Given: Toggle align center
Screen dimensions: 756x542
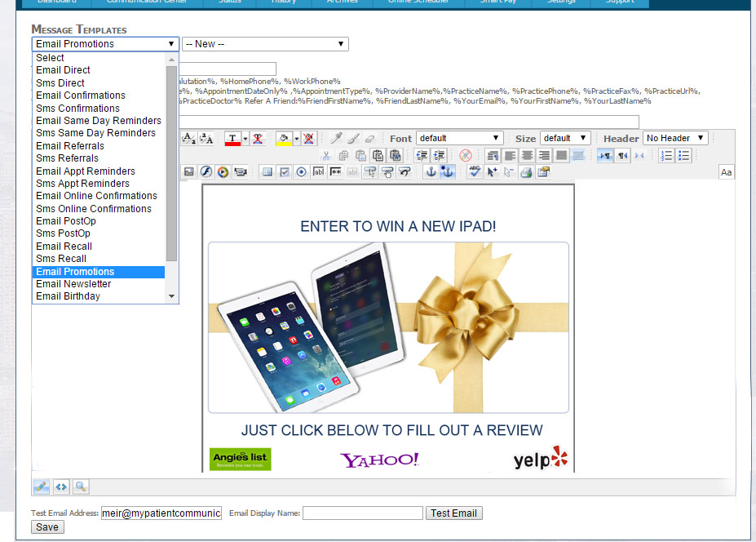Looking at the screenshot, I should 527,155.
